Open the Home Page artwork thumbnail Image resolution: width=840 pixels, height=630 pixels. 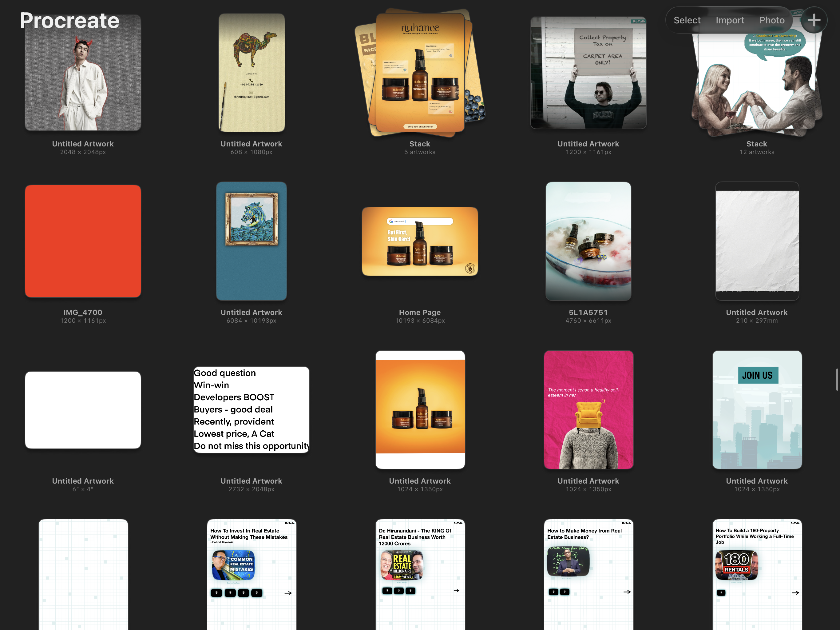[x=420, y=241]
